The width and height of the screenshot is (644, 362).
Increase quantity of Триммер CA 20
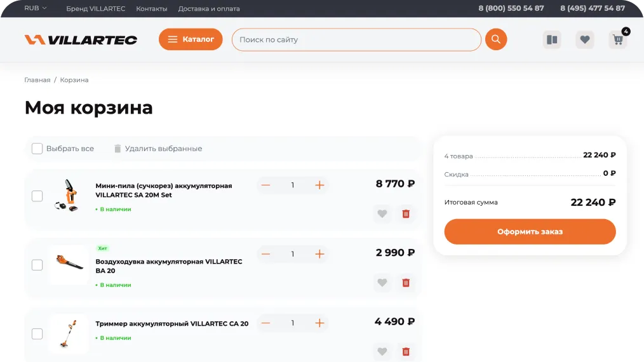(x=319, y=323)
